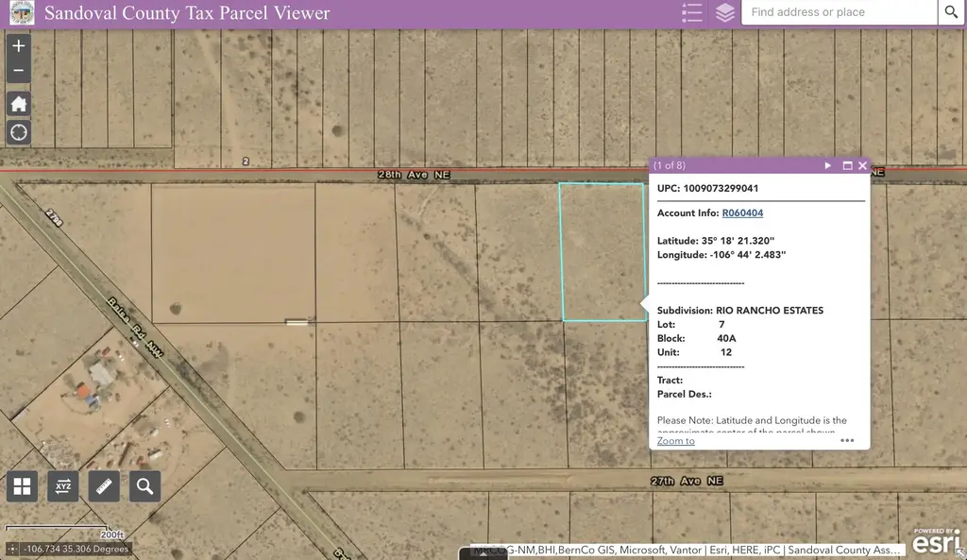Open popup more options ellipsis
967x560 pixels.
click(847, 440)
